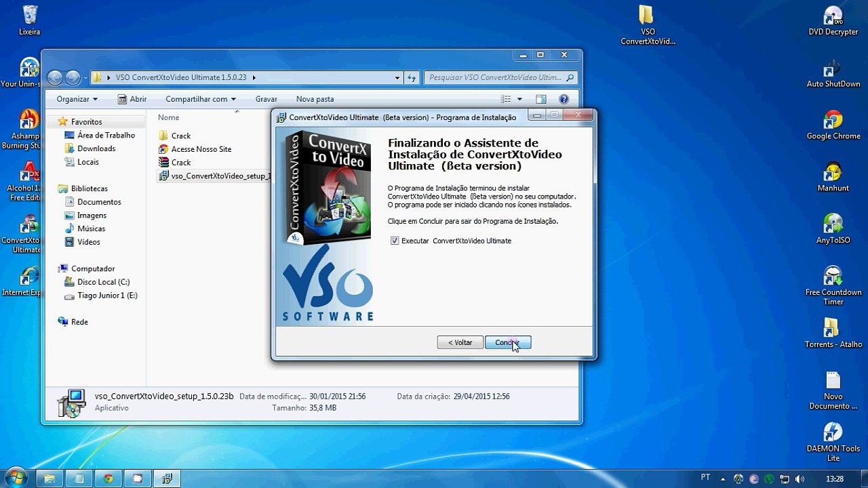The height and width of the screenshot is (488, 868).
Task: Select the Crack folder in file list
Action: [x=180, y=136]
